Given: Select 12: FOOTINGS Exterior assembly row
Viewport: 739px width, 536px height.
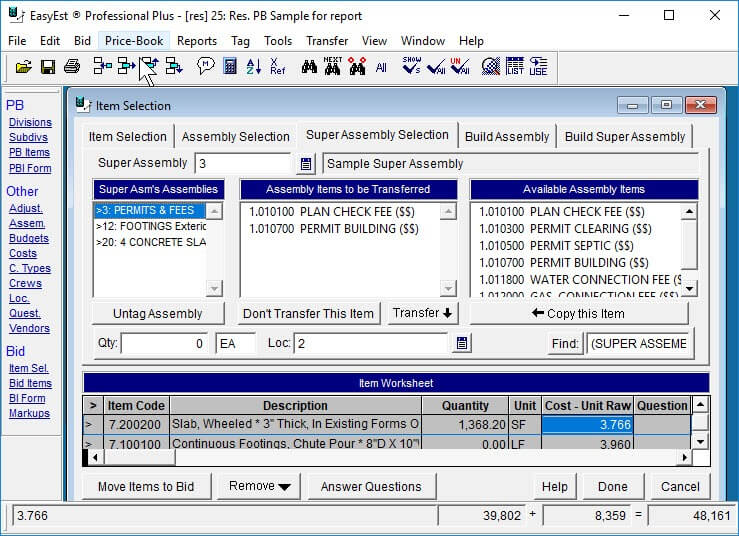Looking at the screenshot, I should pyautogui.click(x=150, y=226).
